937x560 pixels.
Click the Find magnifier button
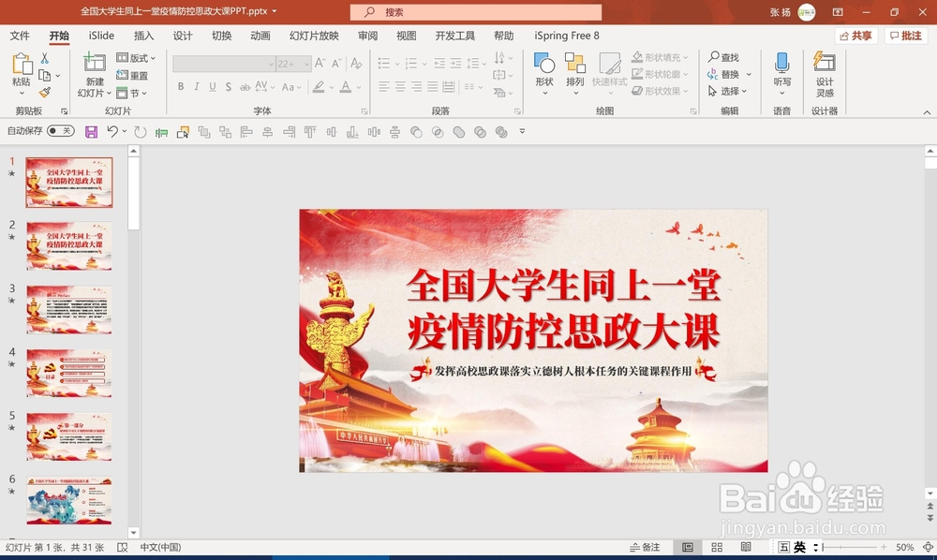tap(723, 57)
